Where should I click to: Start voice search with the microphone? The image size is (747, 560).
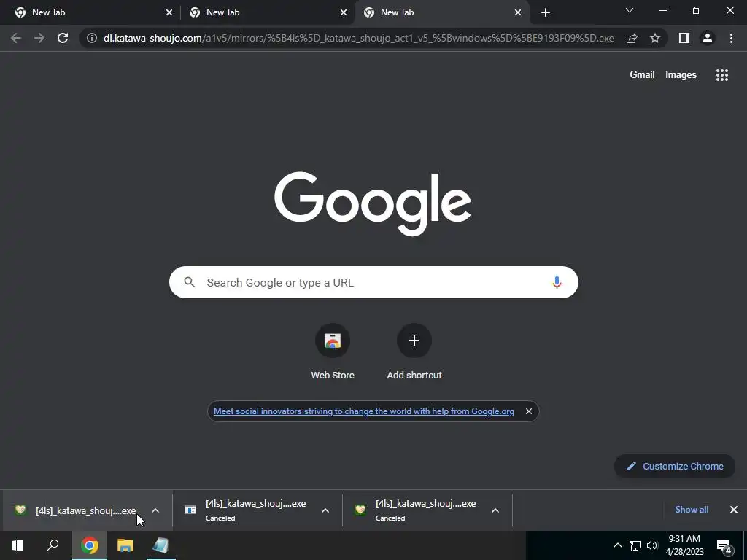[x=557, y=282]
